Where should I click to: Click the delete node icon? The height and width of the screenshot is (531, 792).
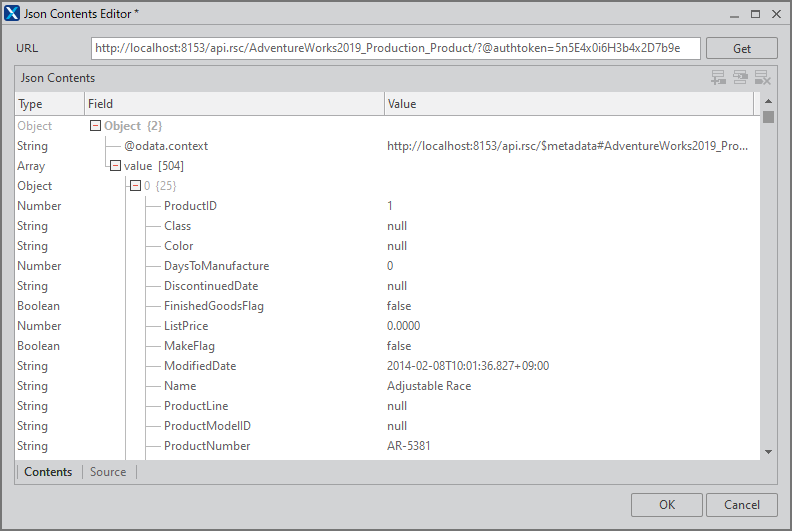tap(762, 78)
